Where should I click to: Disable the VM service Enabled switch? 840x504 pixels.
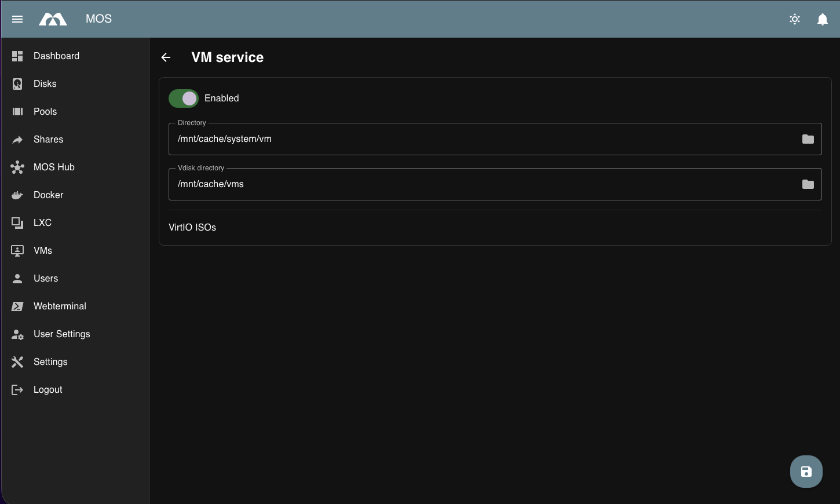[183, 98]
